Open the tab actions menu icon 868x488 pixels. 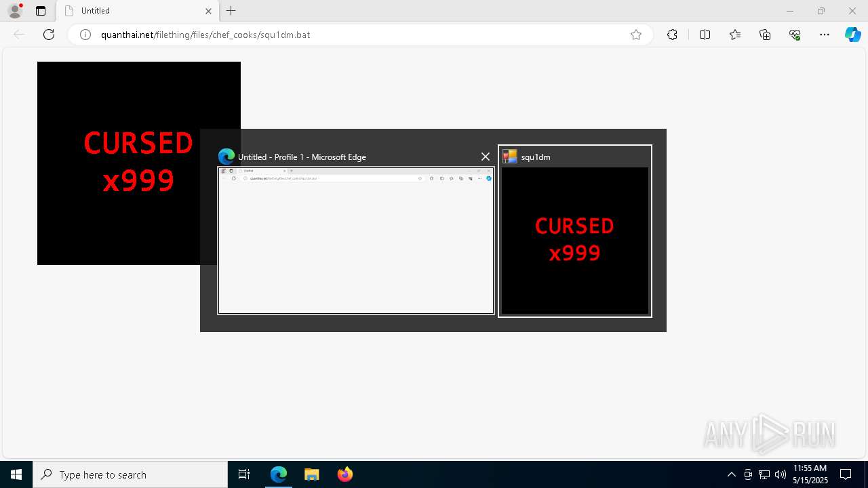(41, 11)
